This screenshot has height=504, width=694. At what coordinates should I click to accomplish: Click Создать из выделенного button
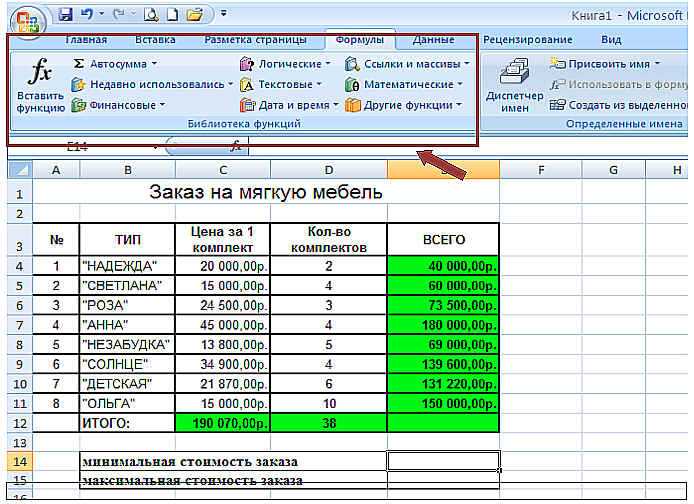(618, 105)
